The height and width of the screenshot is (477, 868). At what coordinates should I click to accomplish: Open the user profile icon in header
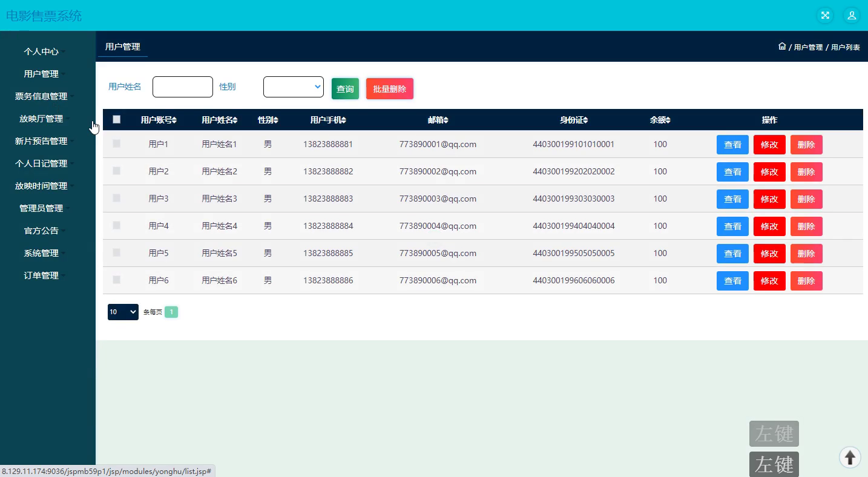coord(852,16)
